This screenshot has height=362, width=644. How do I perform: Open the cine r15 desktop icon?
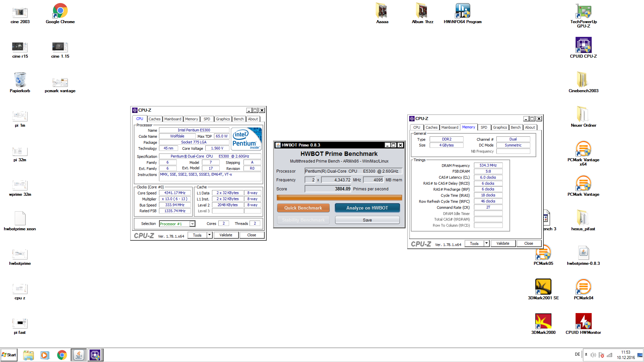20,49
